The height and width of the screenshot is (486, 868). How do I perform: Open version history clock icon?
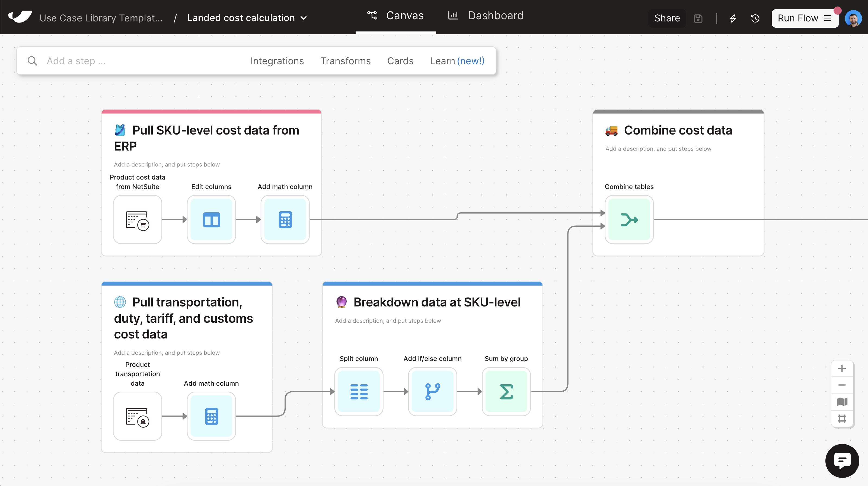pyautogui.click(x=755, y=18)
